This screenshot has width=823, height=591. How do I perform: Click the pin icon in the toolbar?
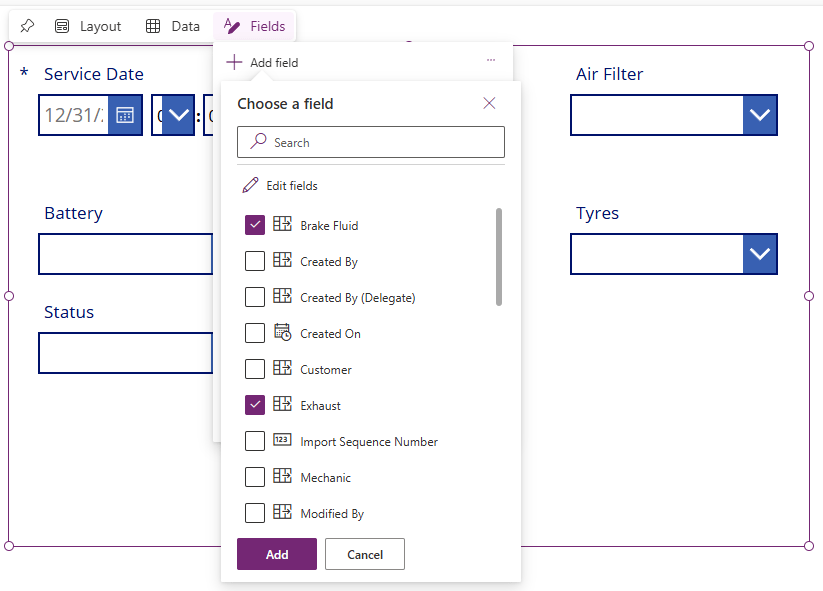click(27, 26)
